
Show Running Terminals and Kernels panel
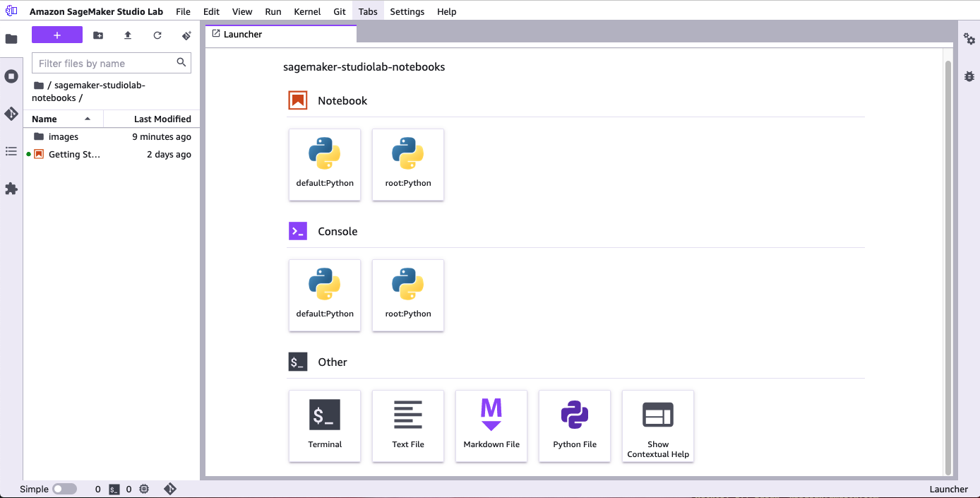(11, 76)
